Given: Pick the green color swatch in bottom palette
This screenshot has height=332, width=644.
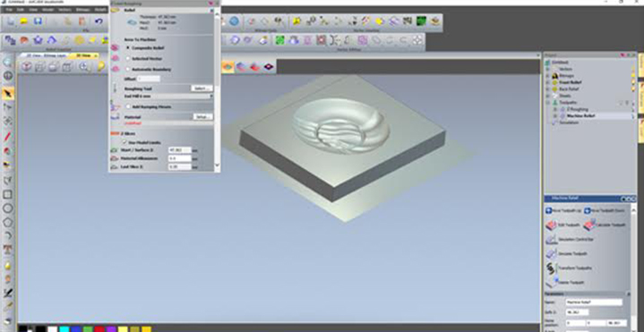Looking at the screenshot, I should click(88, 329).
